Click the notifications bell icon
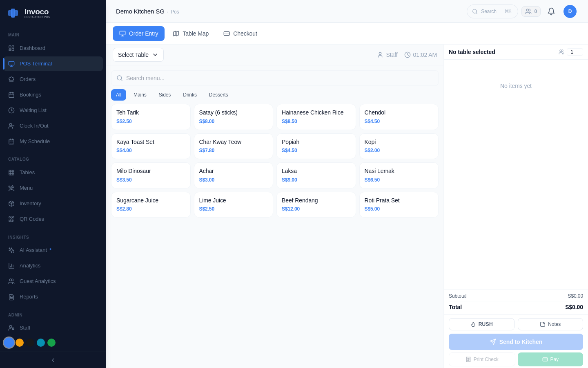588x368 pixels. pos(551,11)
